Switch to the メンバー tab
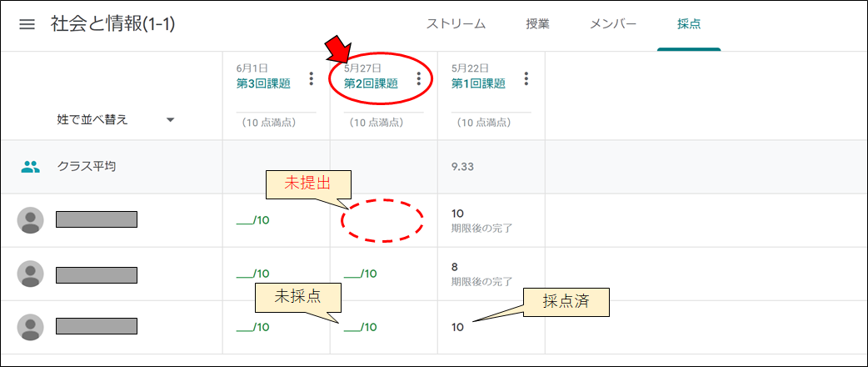 click(613, 24)
